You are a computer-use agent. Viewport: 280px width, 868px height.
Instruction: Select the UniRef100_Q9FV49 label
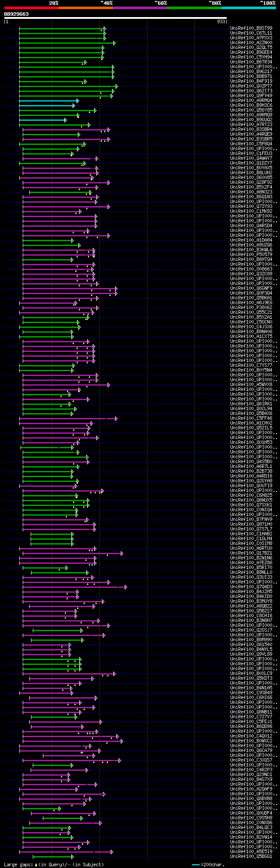(x=251, y=96)
